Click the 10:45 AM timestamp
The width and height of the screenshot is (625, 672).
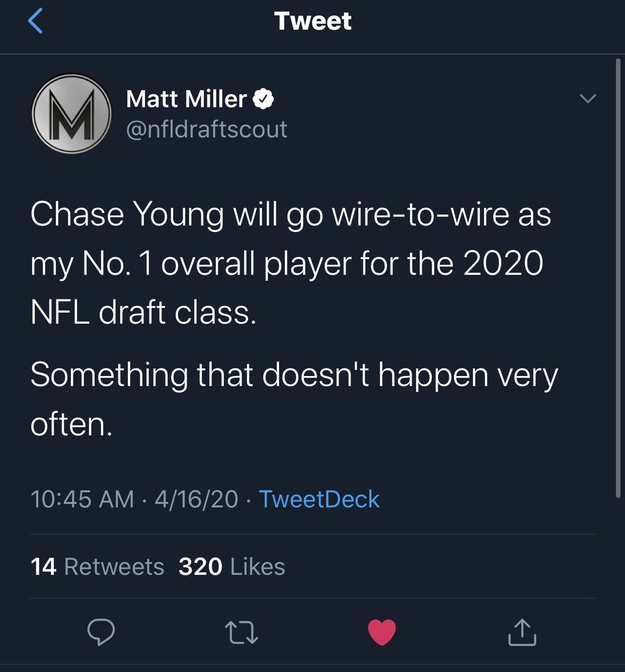coord(82,499)
